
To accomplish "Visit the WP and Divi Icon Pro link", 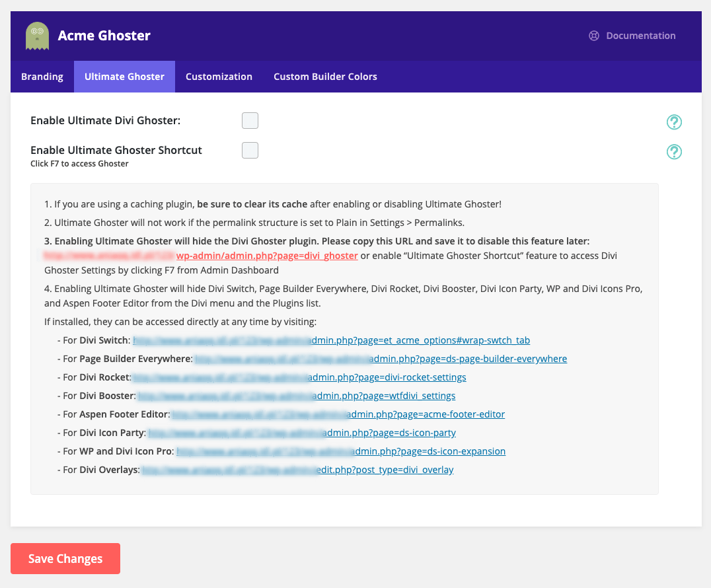I will [341, 451].
